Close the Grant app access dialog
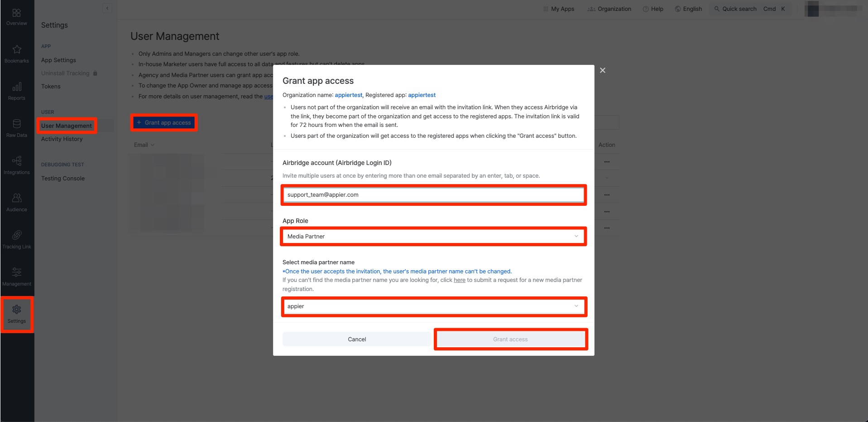 tap(602, 70)
